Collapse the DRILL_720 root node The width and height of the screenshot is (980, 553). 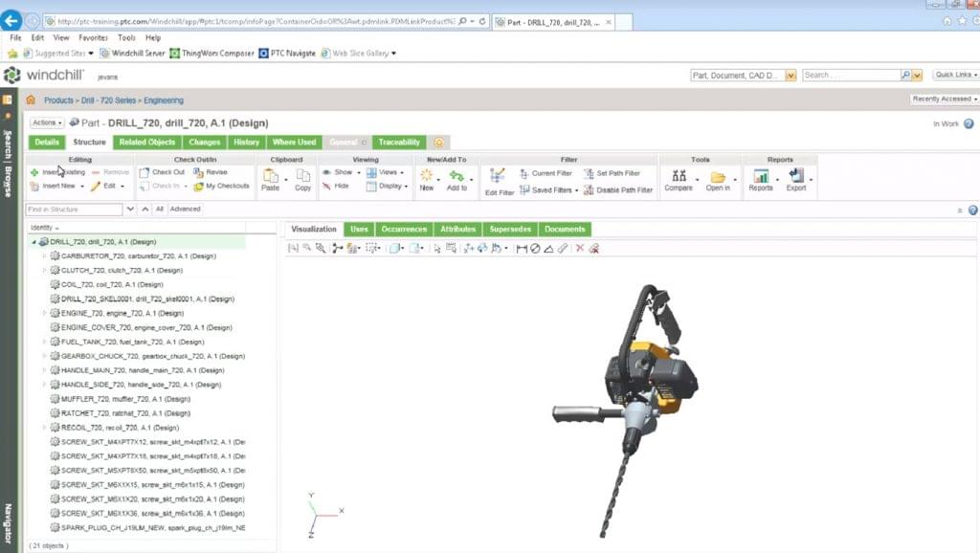point(33,242)
